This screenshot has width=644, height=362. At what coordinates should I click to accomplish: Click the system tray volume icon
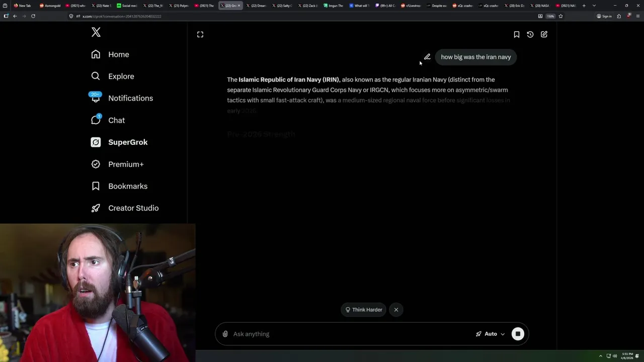[615, 356]
